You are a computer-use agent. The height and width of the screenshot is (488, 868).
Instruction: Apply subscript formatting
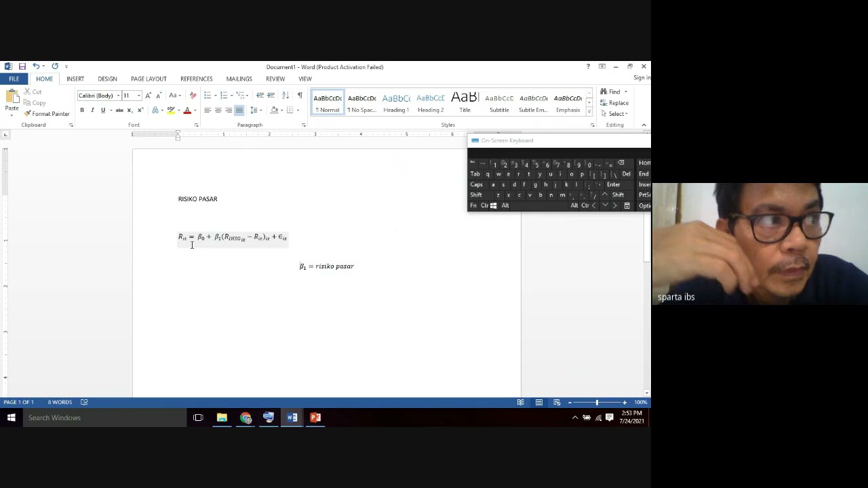point(130,110)
